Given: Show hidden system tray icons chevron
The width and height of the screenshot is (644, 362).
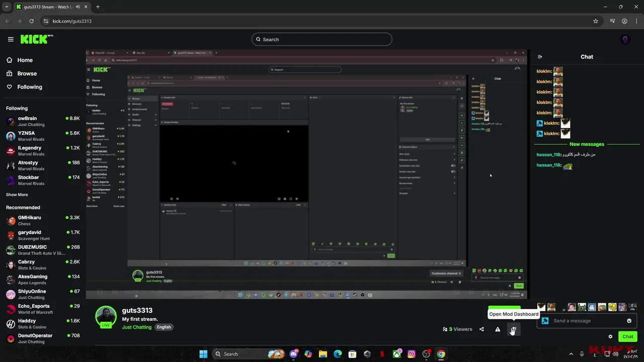Looking at the screenshot, I should [571, 354].
